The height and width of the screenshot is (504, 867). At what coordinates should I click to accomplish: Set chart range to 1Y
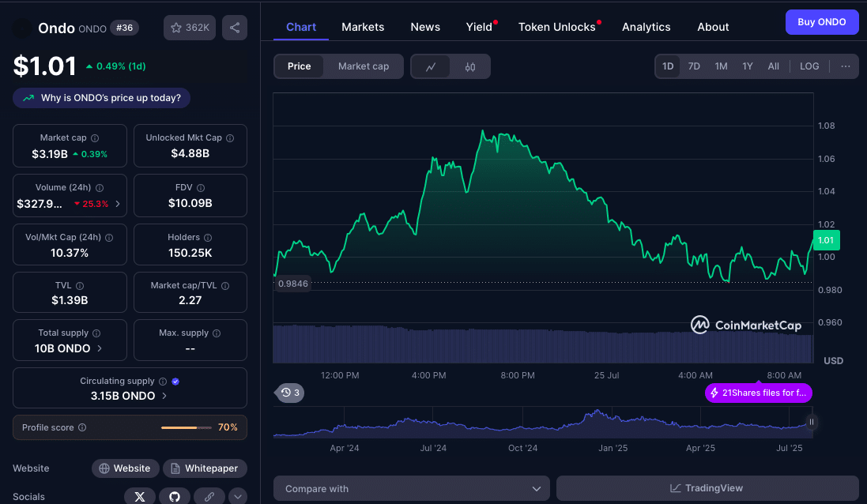[x=748, y=66]
